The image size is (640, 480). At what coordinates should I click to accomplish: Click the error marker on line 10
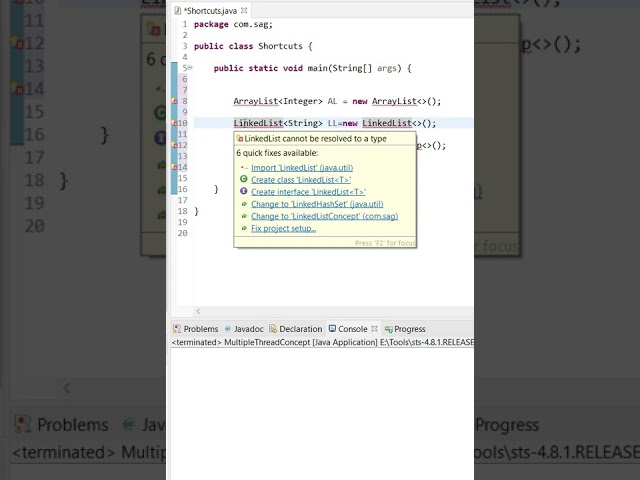click(174, 123)
